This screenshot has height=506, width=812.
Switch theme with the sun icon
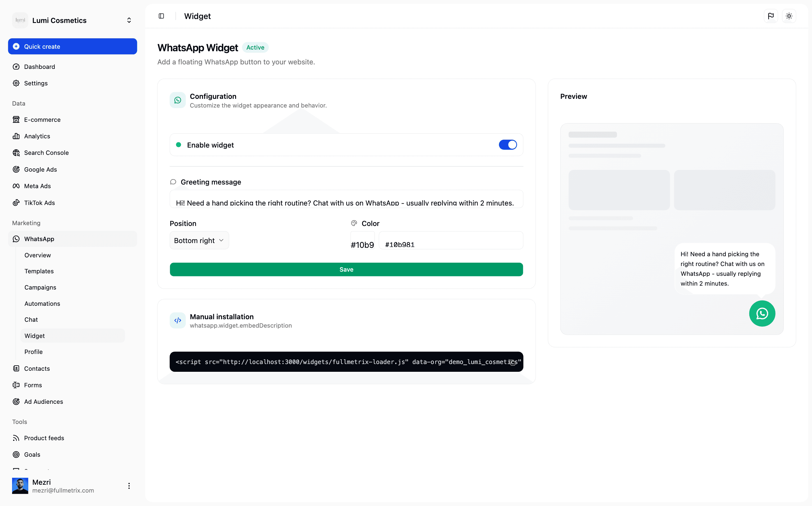click(789, 16)
